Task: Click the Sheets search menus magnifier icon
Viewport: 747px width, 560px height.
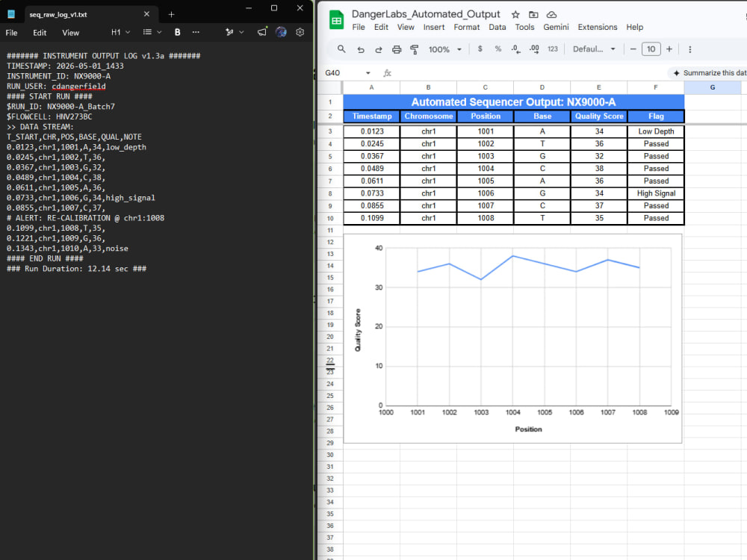Action: pyautogui.click(x=341, y=49)
